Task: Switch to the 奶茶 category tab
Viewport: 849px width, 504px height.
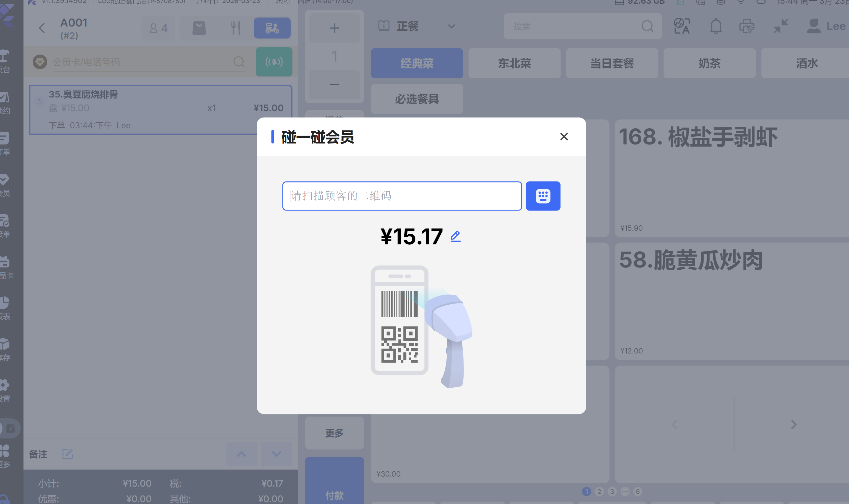Action: (709, 63)
